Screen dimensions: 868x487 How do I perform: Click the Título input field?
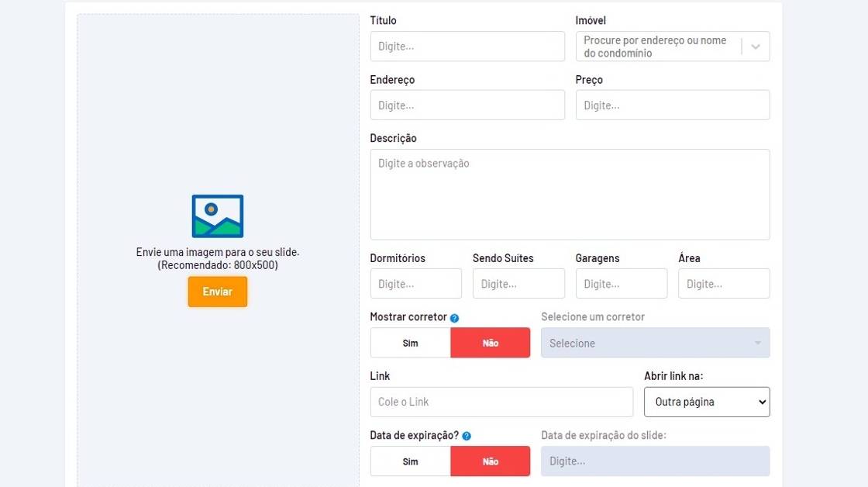click(x=467, y=47)
